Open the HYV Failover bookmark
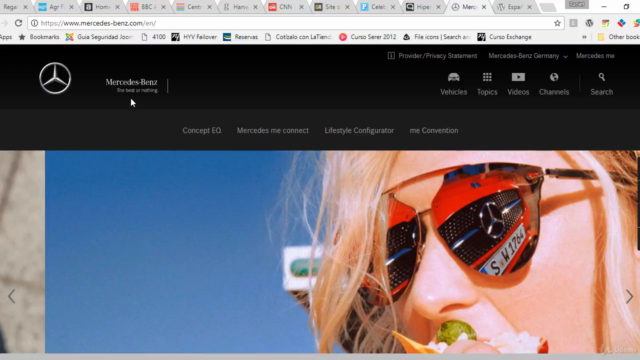 coord(194,37)
